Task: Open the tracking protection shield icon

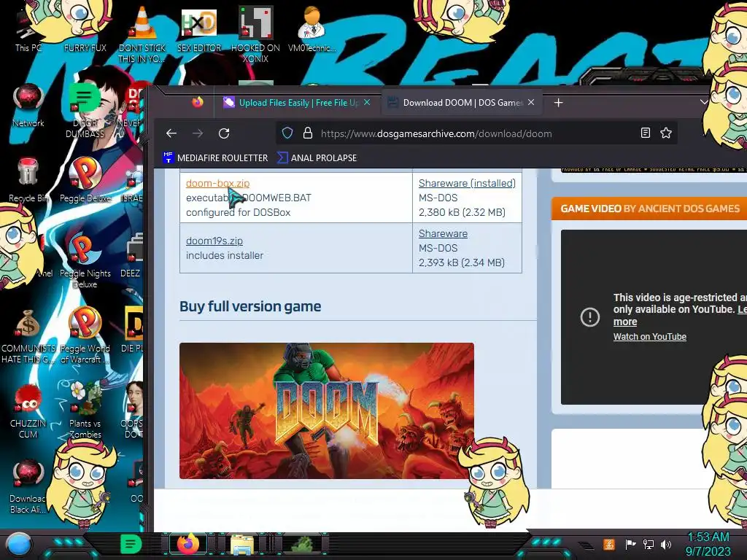Action: (287, 133)
